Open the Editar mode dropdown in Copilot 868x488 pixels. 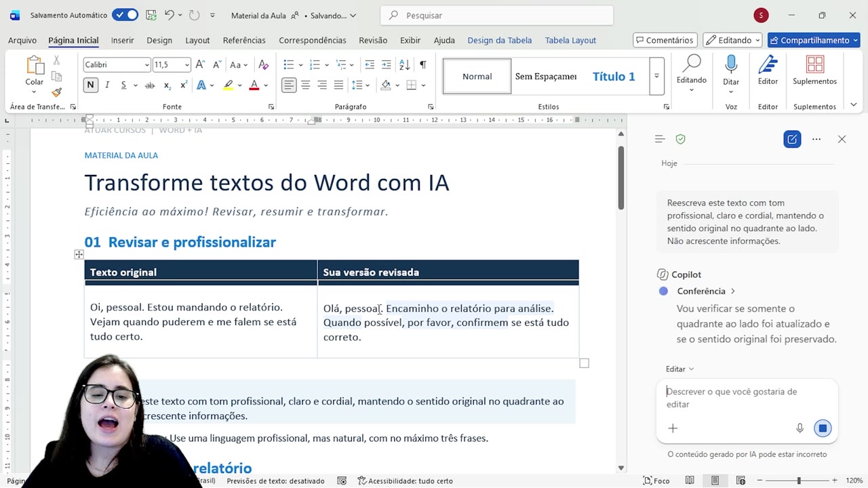coord(680,369)
